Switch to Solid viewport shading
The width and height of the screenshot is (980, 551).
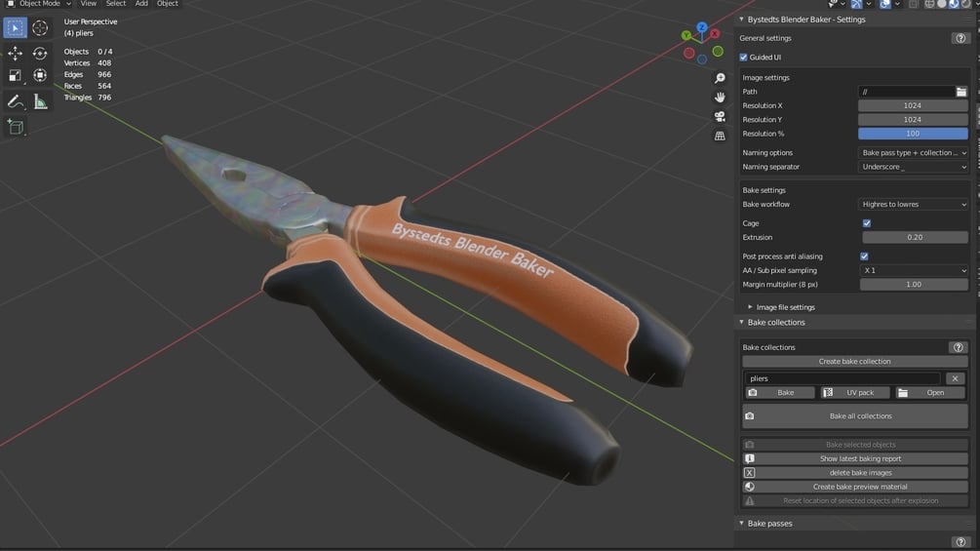click(942, 4)
